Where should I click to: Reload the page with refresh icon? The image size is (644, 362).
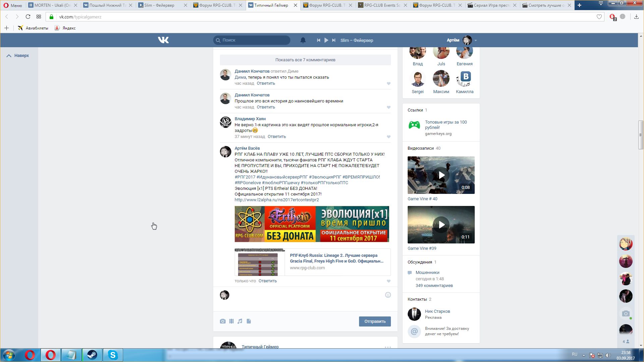click(x=28, y=17)
